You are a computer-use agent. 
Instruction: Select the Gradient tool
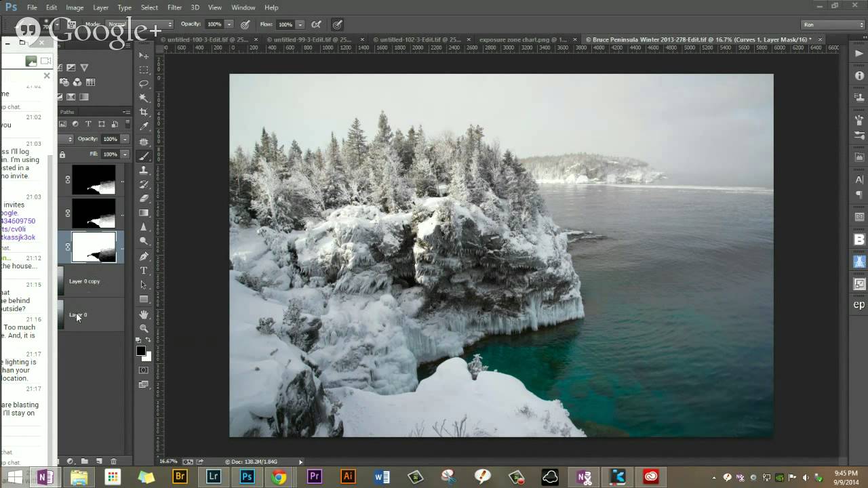pos(144,213)
